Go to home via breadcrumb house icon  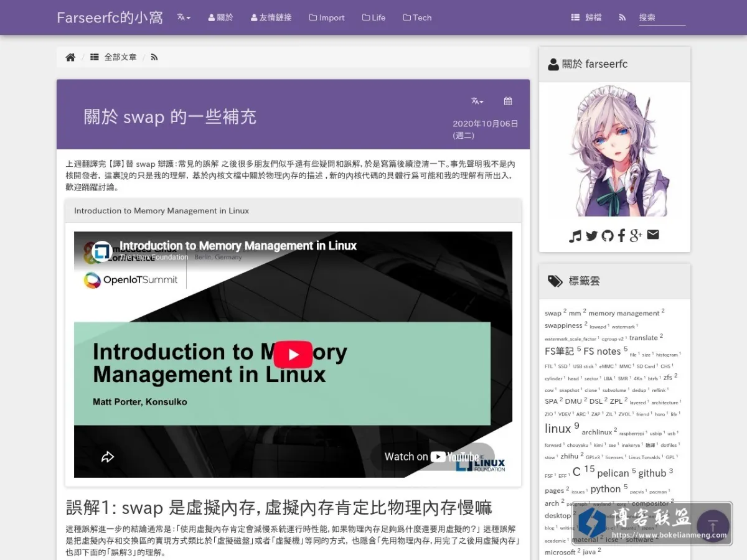pyautogui.click(x=70, y=57)
